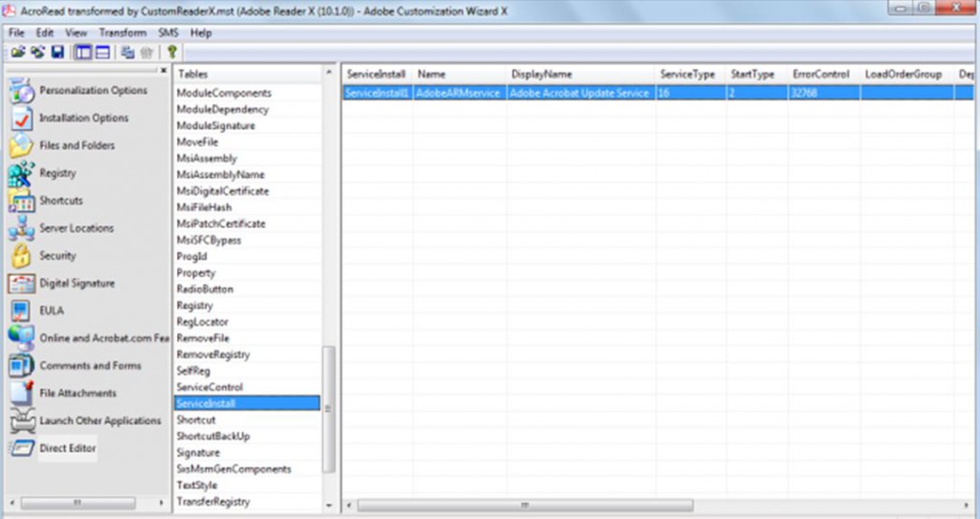980x519 pixels.
Task: Click the Tables list vertical scrollbar thumb
Action: pyautogui.click(x=329, y=410)
